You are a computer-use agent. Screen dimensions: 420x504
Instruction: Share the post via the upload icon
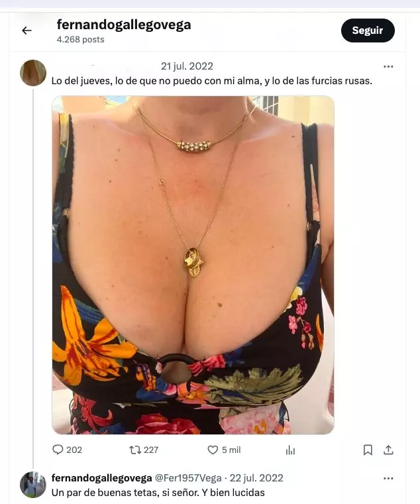click(388, 450)
